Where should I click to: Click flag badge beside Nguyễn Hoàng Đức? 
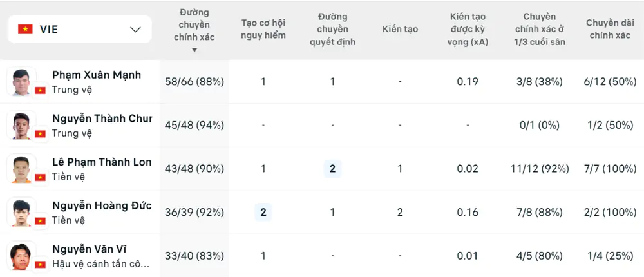click(x=40, y=221)
